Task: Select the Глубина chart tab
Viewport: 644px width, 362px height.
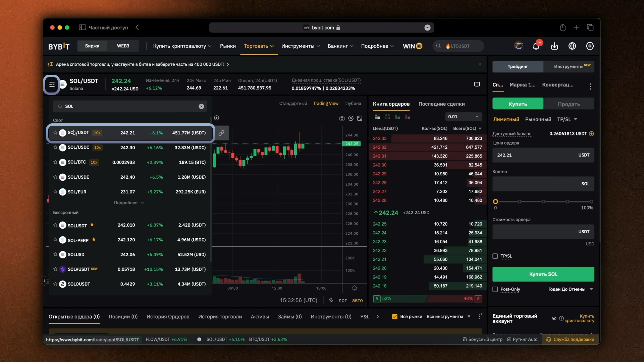Action: click(353, 104)
